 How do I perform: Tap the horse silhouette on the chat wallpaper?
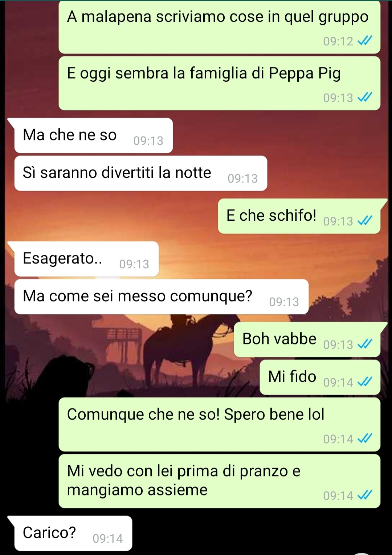[189, 345]
